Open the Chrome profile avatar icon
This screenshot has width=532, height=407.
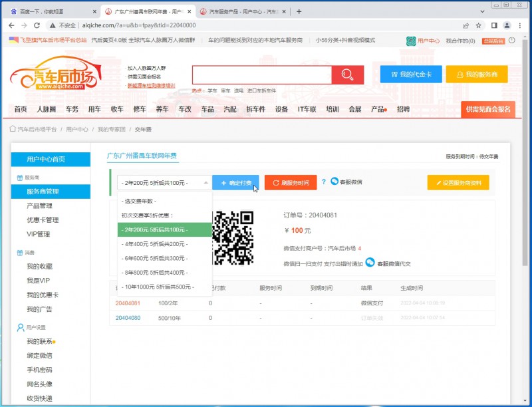point(507,25)
